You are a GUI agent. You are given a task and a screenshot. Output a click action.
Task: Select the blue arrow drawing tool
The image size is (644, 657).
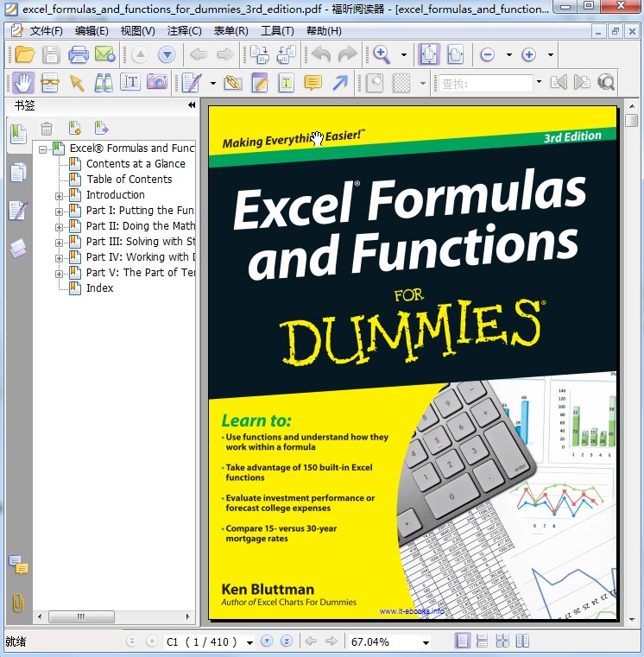tap(340, 82)
